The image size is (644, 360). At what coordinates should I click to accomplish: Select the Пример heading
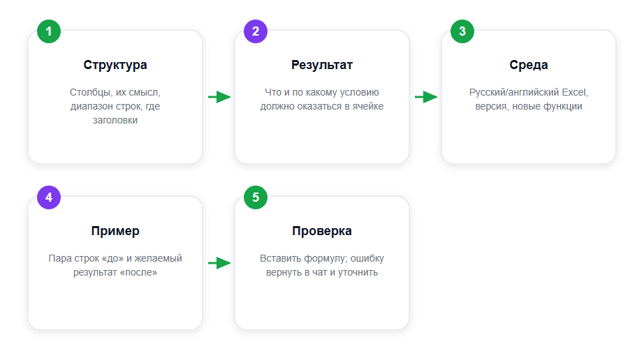click(115, 231)
